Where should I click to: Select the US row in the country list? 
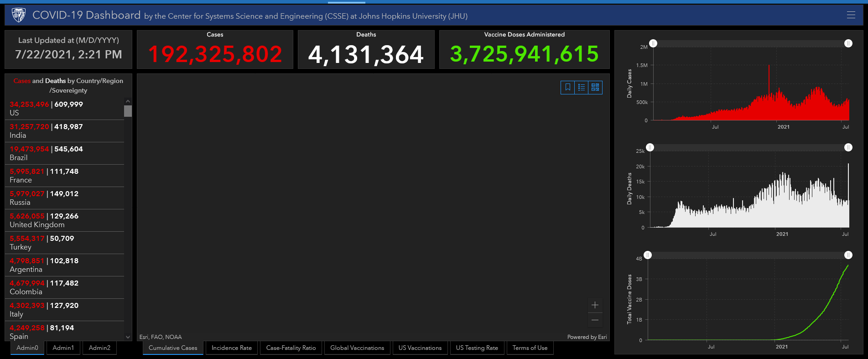(x=64, y=109)
